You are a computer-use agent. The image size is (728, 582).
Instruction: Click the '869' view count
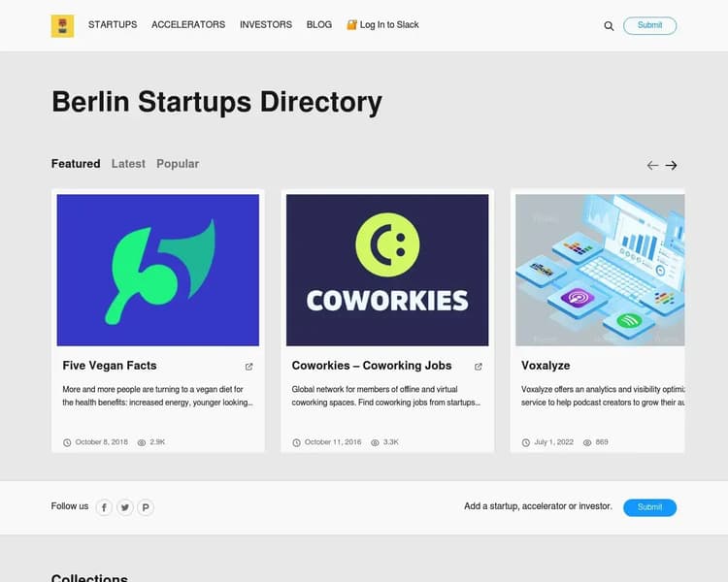[x=602, y=442]
